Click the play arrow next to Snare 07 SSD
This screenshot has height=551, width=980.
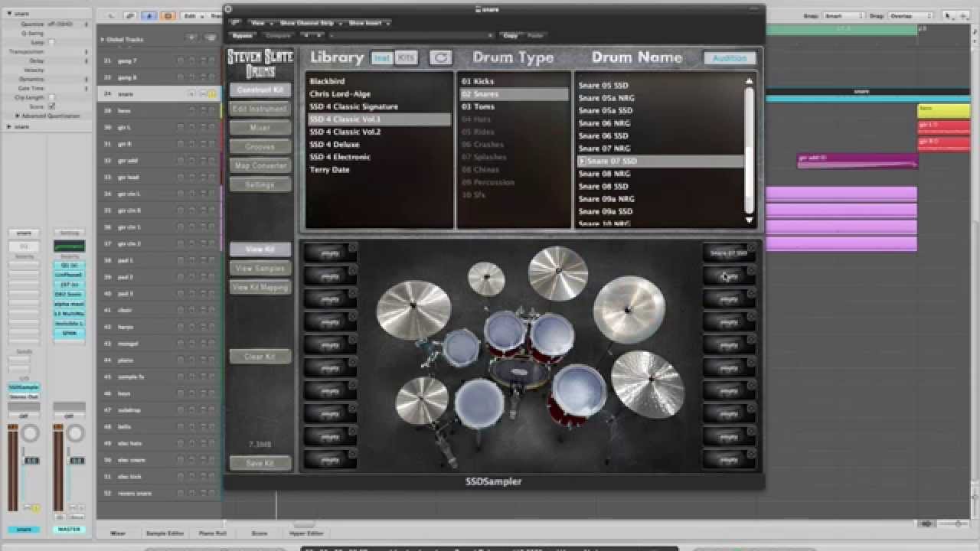point(582,161)
